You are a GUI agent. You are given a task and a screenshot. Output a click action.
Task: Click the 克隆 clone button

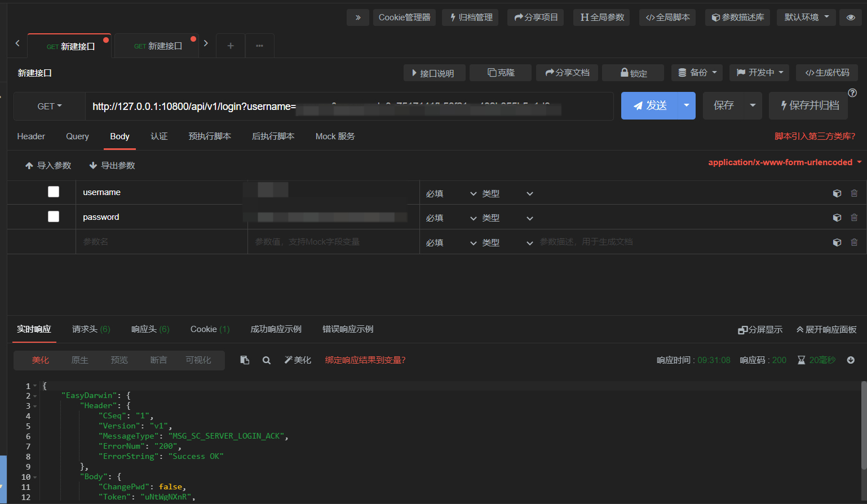click(501, 73)
